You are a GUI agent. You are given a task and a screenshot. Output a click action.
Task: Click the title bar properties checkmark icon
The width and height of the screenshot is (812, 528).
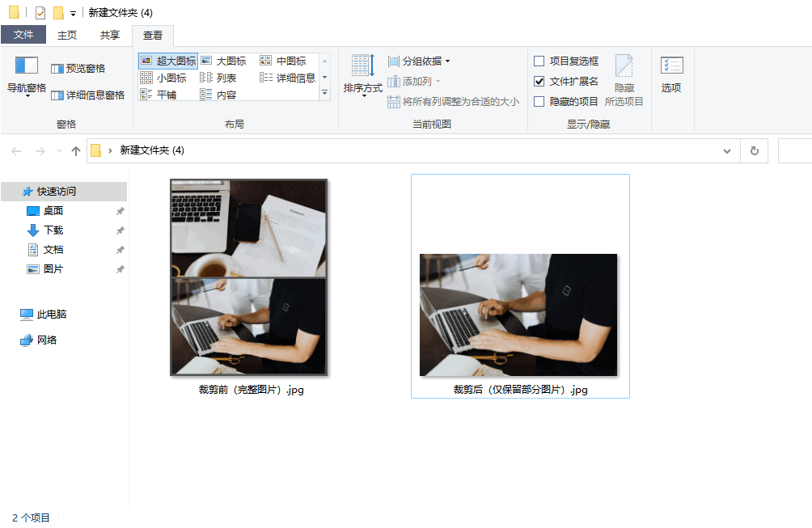pos(40,12)
